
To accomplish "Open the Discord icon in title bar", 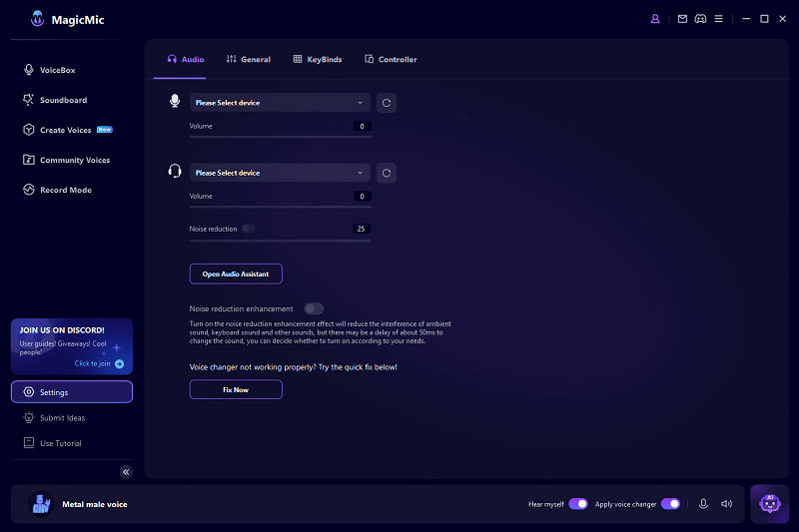I will [703, 18].
